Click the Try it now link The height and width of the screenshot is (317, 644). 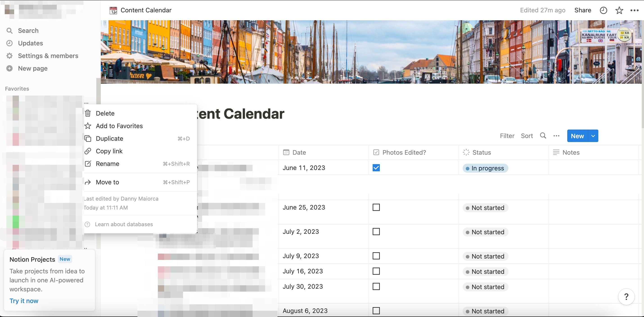pos(24,301)
